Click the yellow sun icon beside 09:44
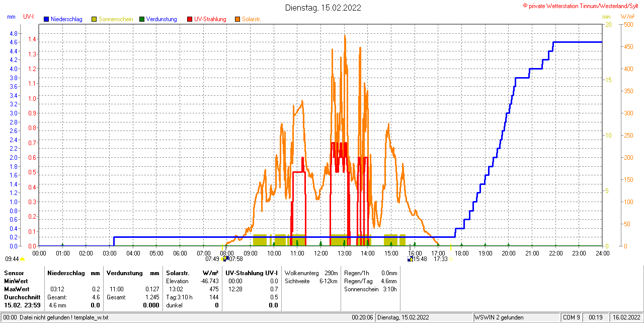Viewport: 644px width, 323px height. [x=22, y=260]
